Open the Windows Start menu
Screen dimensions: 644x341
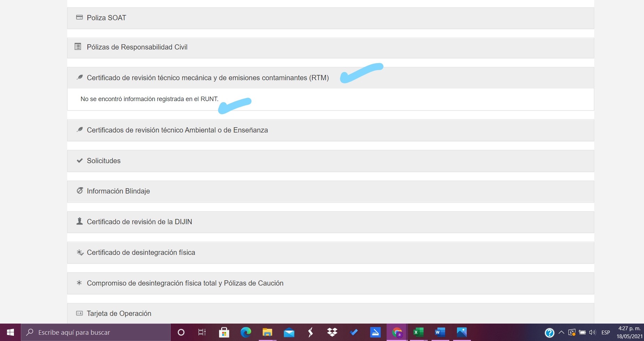(x=10, y=332)
